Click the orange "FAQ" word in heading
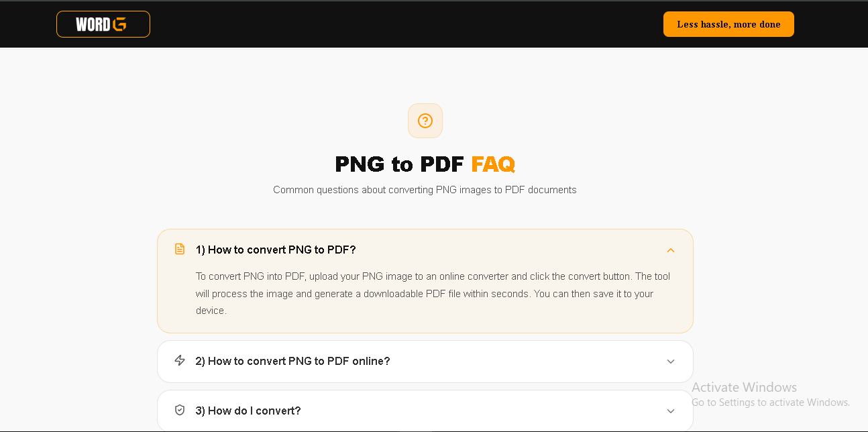Viewport: 868px width, 432px height. tap(493, 164)
